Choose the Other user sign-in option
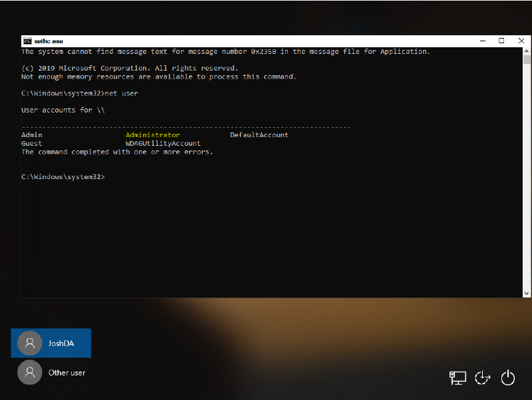The height and width of the screenshot is (400, 532). pyautogui.click(x=66, y=373)
